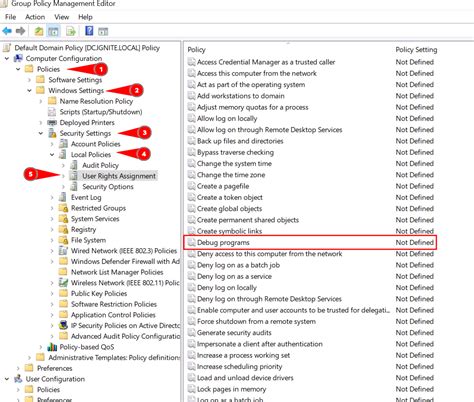Expand the Software Settings node
The image size is (474, 402).
click(29, 80)
